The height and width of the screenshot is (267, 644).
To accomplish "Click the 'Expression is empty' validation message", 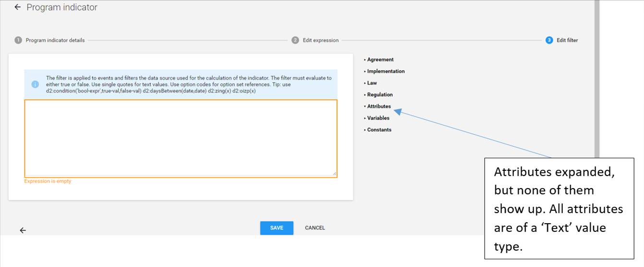I will tap(48, 181).
